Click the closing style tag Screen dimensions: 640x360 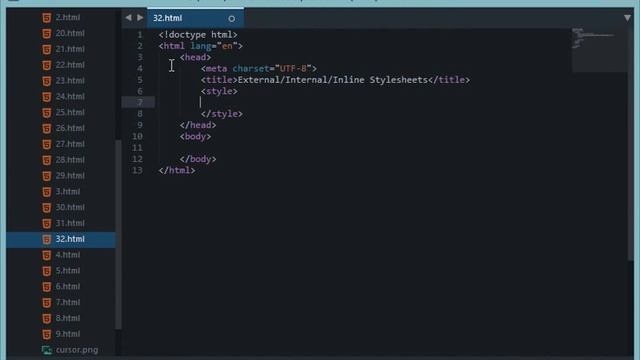click(222, 114)
